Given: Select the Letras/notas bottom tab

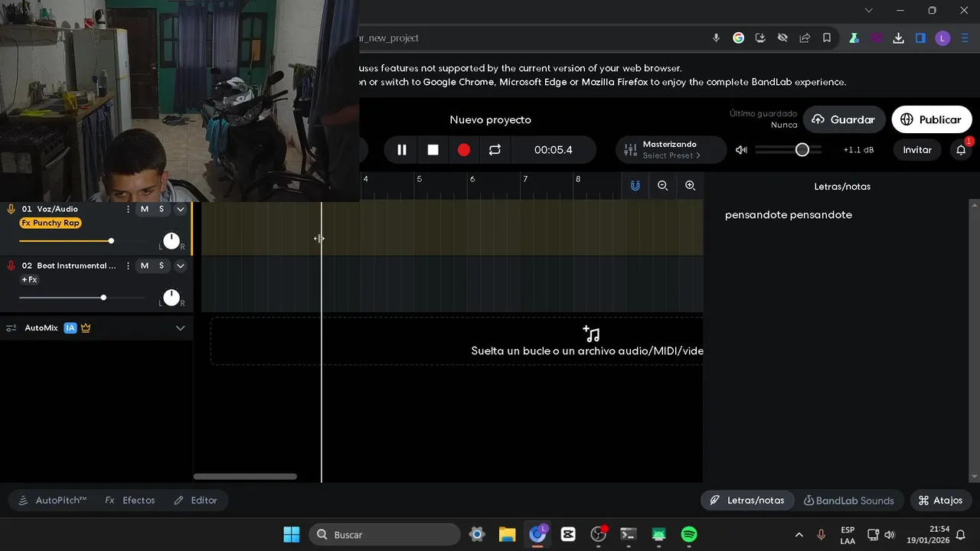Looking at the screenshot, I should coord(747,500).
